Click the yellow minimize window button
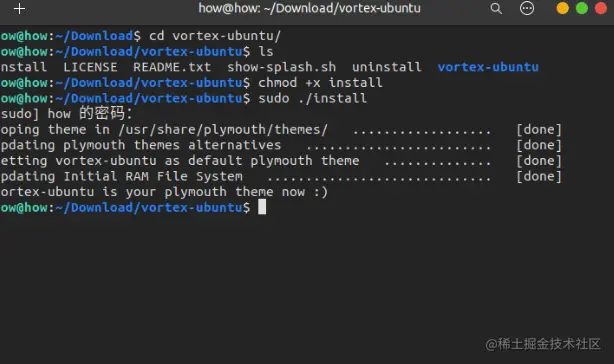 point(563,8)
